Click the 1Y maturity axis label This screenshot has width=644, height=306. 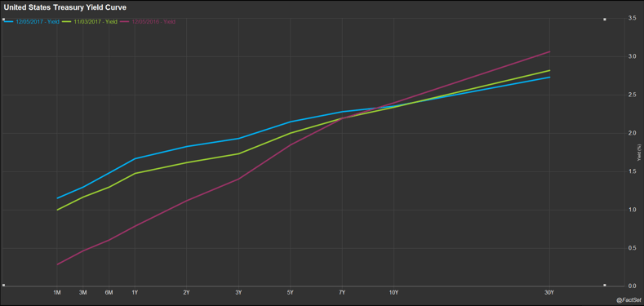[x=135, y=292]
